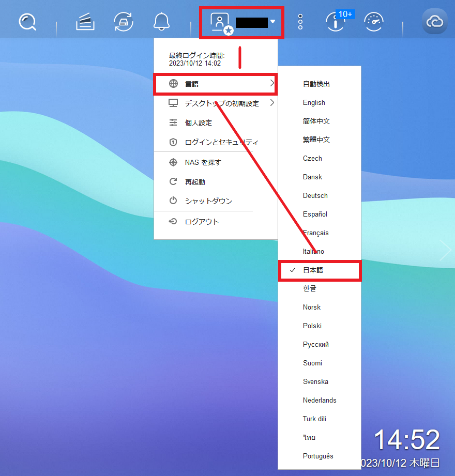Viewport: 455px width, 476px height.
Task: Select Polski language option
Action: pyautogui.click(x=320, y=326)
